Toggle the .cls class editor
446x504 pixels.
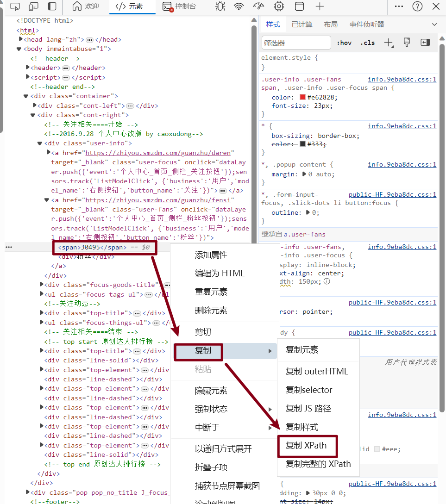coord(368,42)
